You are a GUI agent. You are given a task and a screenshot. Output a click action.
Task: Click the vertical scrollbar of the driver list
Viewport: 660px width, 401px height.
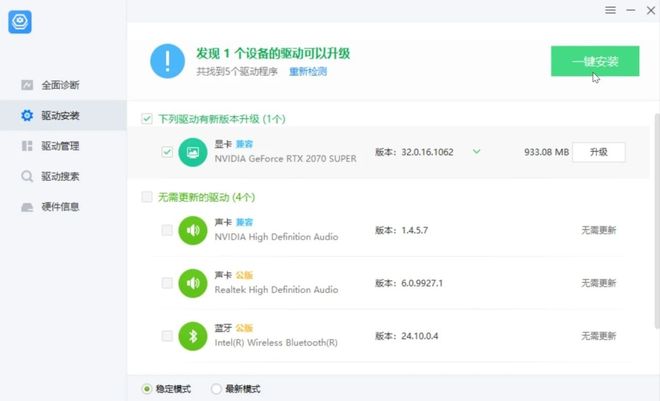tap(657, 221)
